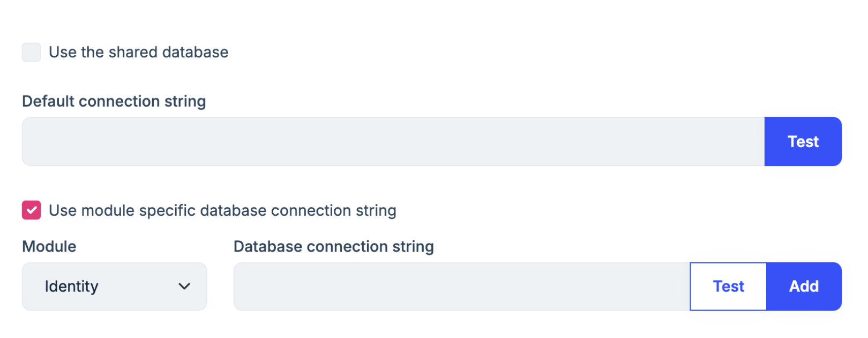This screenshot has width=868, height=338.
Task: Focus the Default connection string input field
Action: click(393, 142)
